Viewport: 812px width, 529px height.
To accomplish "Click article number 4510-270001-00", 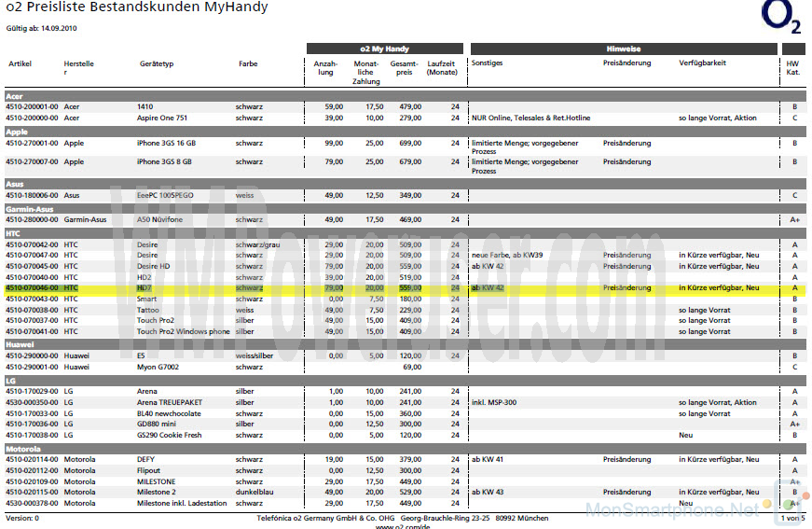I will point(32,143).
